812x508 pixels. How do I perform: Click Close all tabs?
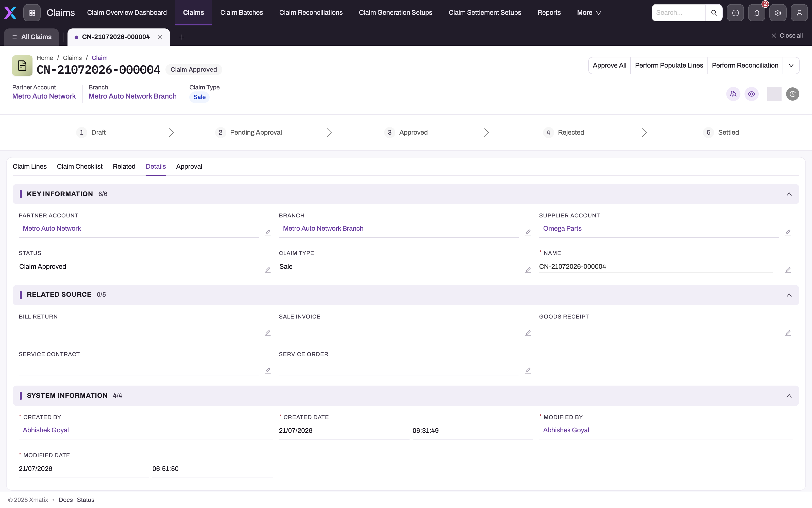pyautogui.click(x=787, y=36)
